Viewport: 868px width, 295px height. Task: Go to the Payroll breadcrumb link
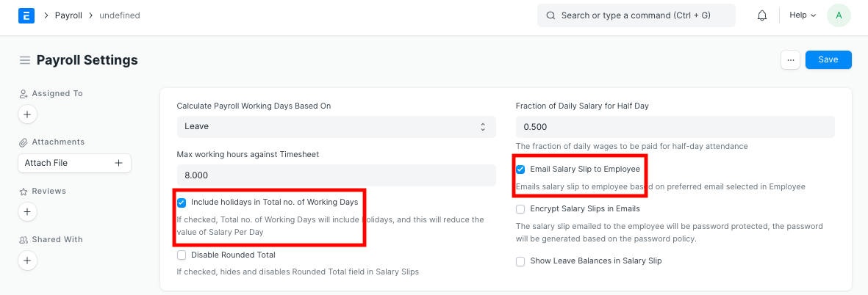(68, 15)
